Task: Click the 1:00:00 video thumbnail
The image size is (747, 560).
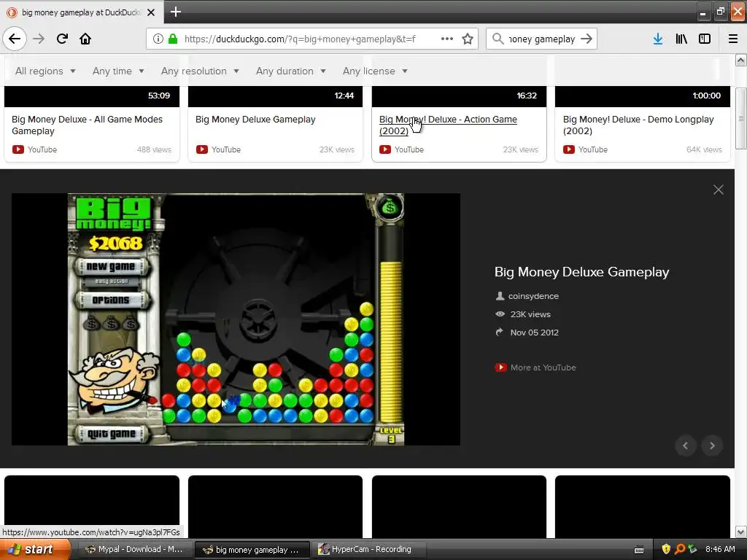Action: point(642,97)
